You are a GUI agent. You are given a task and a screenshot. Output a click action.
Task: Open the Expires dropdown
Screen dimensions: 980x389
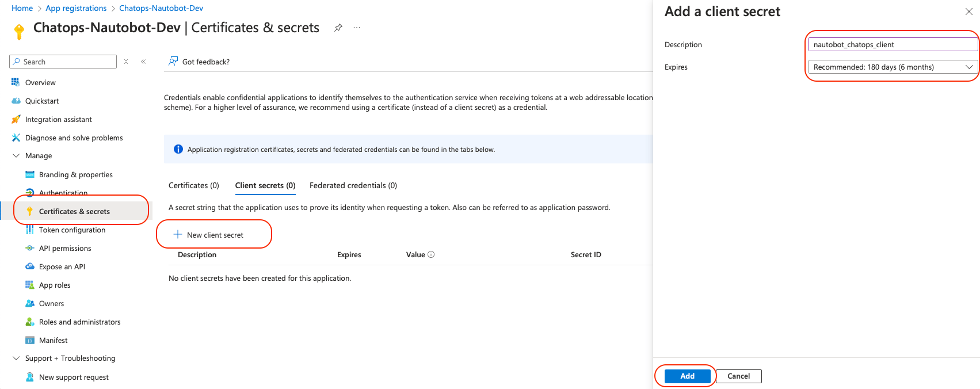[893, 67]
